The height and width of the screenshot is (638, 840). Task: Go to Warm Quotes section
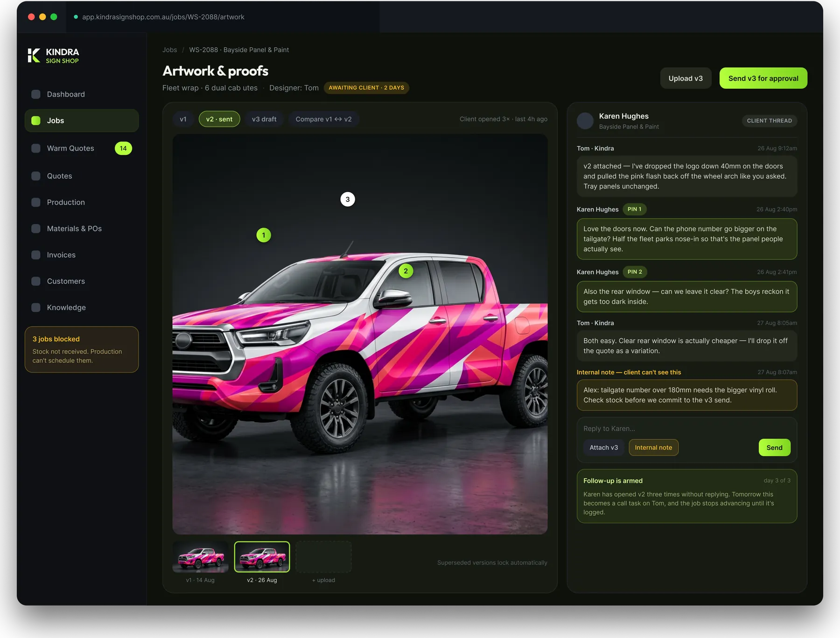click(82, 148)
